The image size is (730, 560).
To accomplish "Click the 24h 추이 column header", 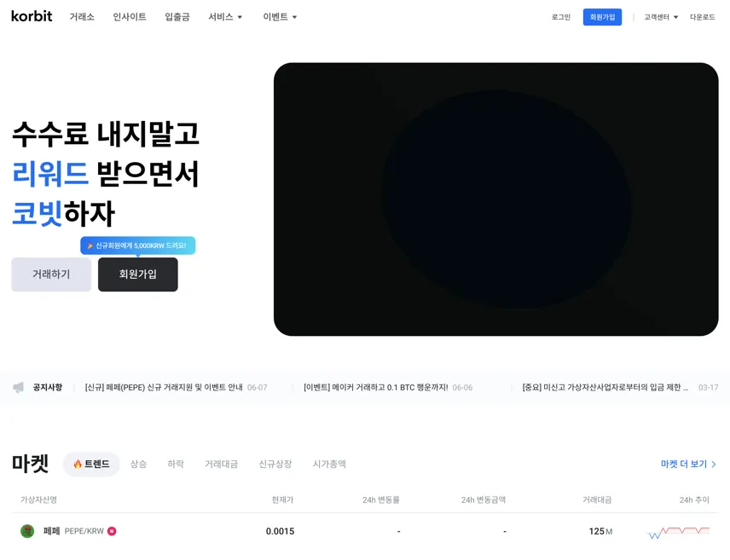I will (694, 500).
